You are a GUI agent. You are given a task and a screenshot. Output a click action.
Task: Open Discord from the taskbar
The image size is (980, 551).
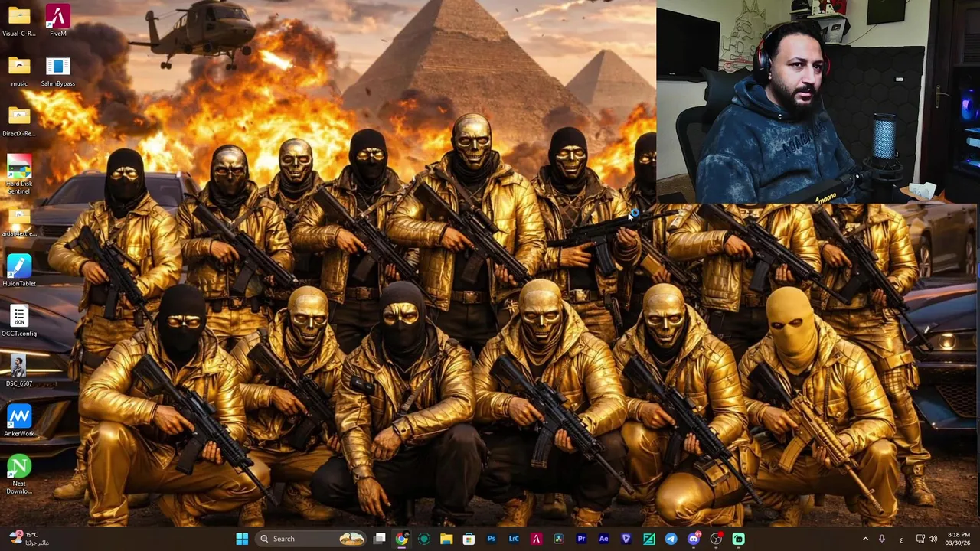tap(694, 539)
